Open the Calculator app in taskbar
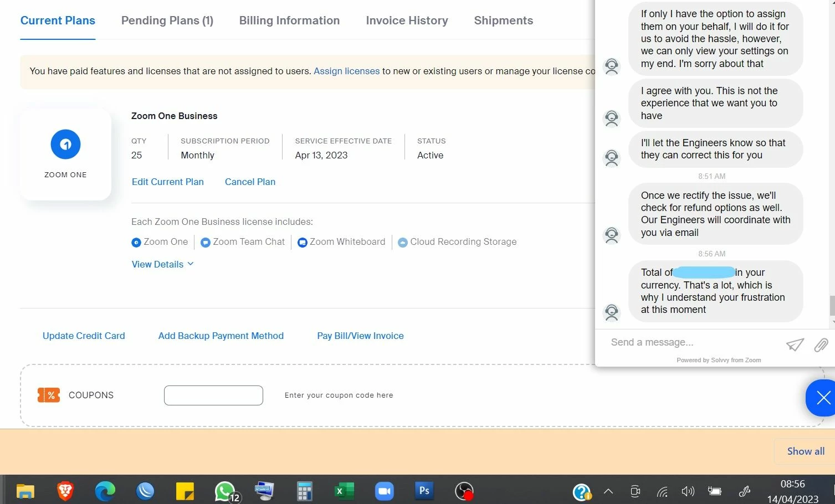Viewport: 835px width, 504px height. coord(304,491)
